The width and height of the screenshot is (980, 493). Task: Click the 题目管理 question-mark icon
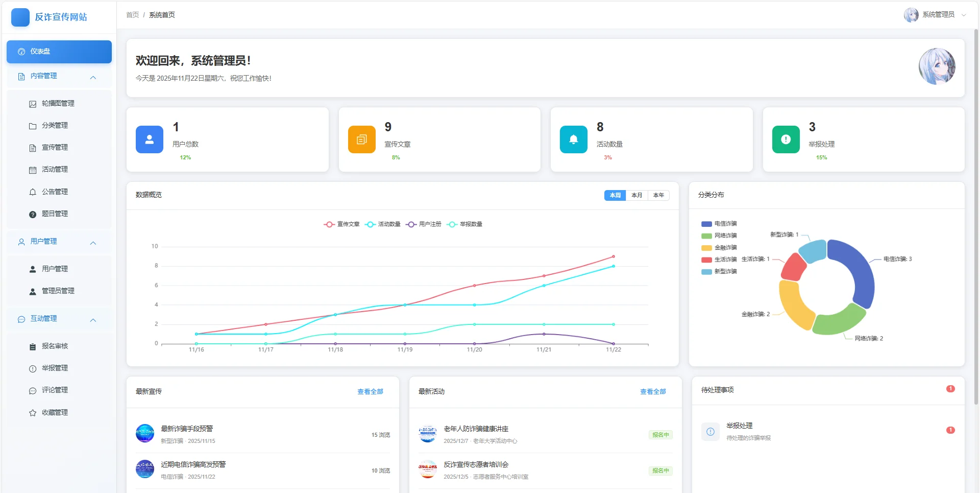[33, 214]
